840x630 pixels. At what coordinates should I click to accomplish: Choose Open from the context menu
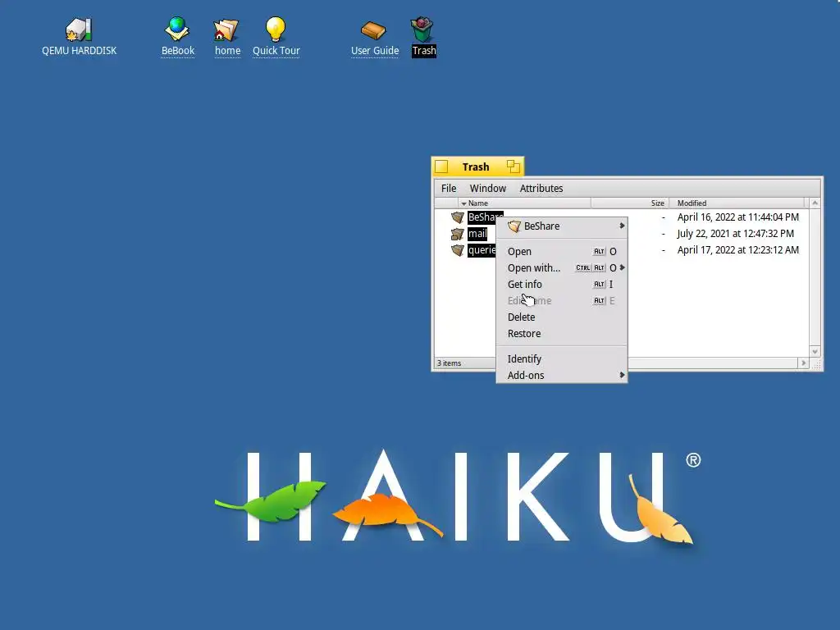tap(561, 251)
